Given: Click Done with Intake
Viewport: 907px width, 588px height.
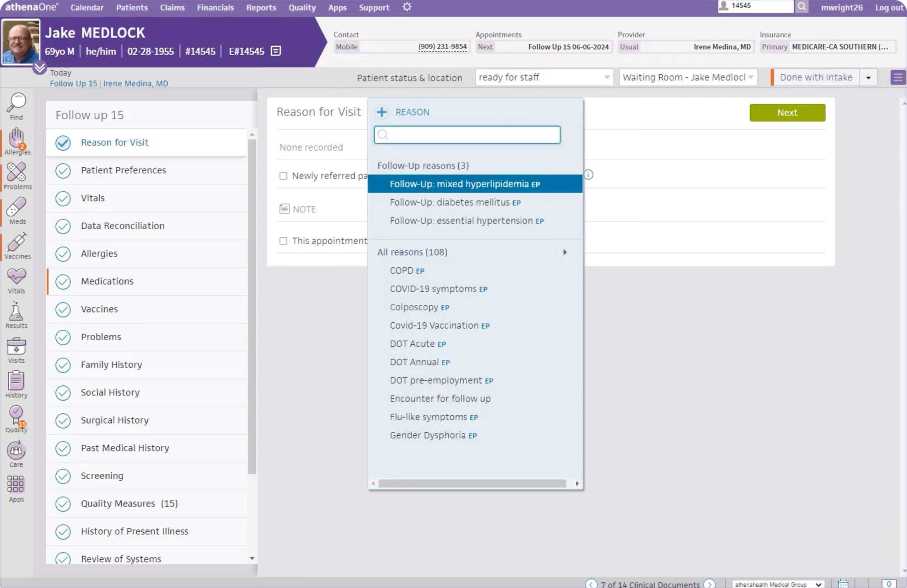Looking at the screenshot, I should (x=815, y=77).
